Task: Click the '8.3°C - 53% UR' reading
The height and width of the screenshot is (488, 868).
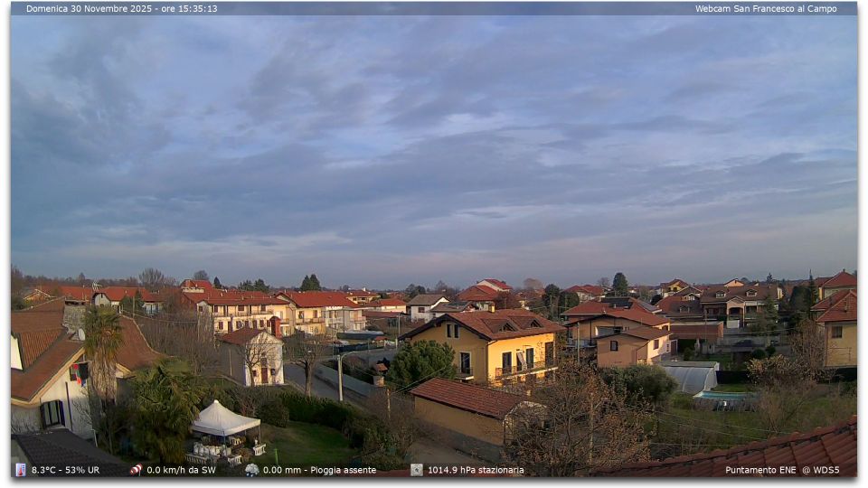Action: pyautogui.click(x=65, y=470)
